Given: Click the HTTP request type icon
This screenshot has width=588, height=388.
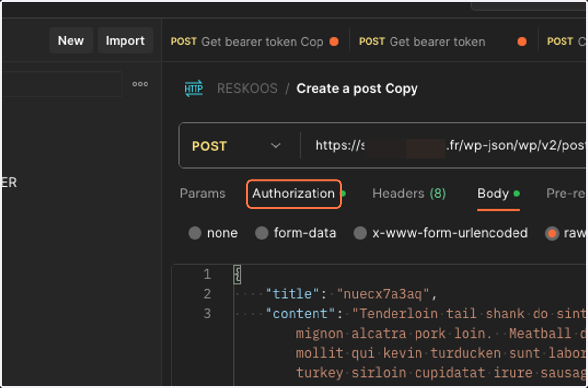Looking at the screenshot, I should point(194,88).
